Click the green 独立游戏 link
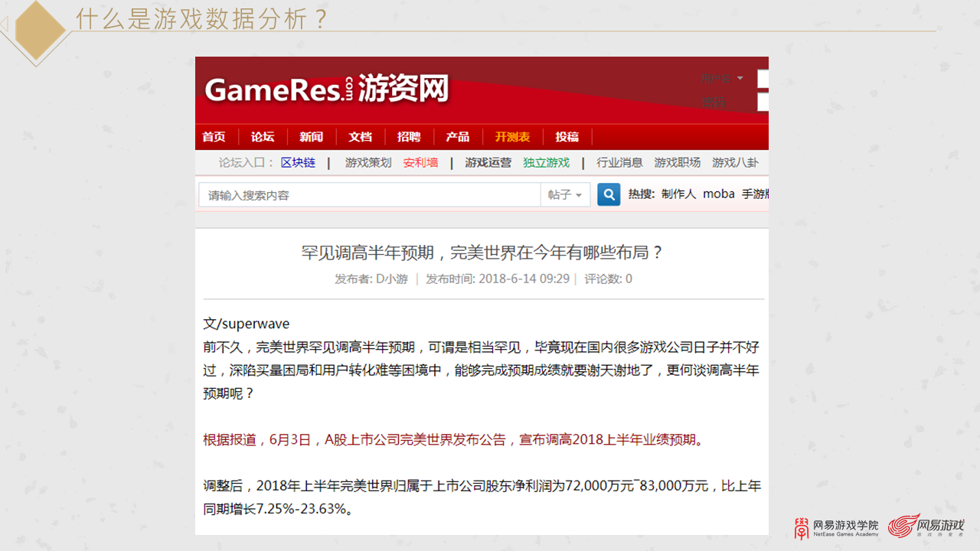The height and width of the screenshot is (551, 980). 546,162
